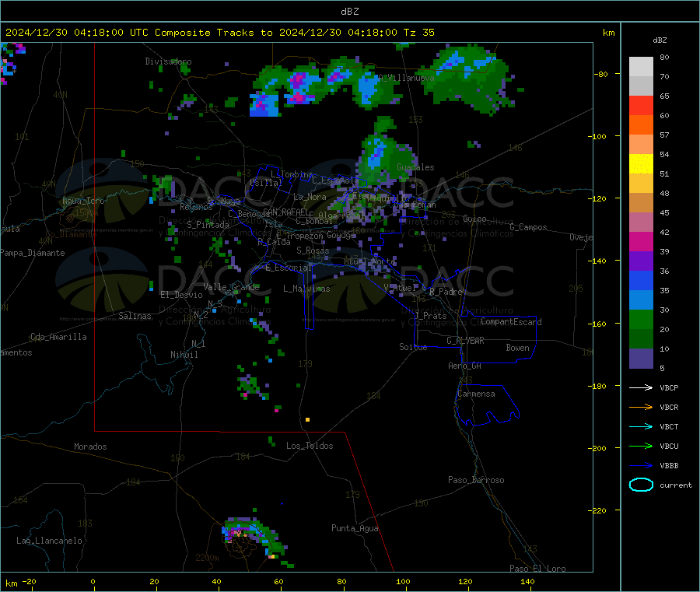Click the Bowen place label

[517, 348]
